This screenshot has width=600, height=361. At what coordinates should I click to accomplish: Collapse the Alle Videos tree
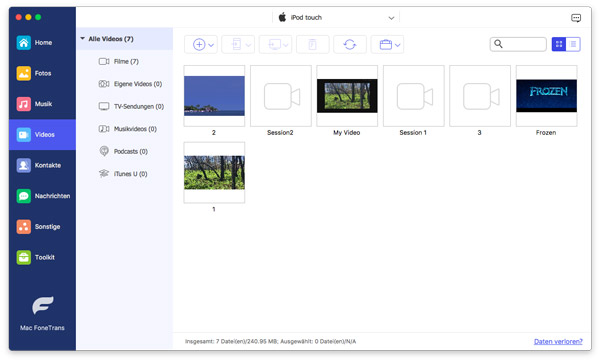[82, 39]
